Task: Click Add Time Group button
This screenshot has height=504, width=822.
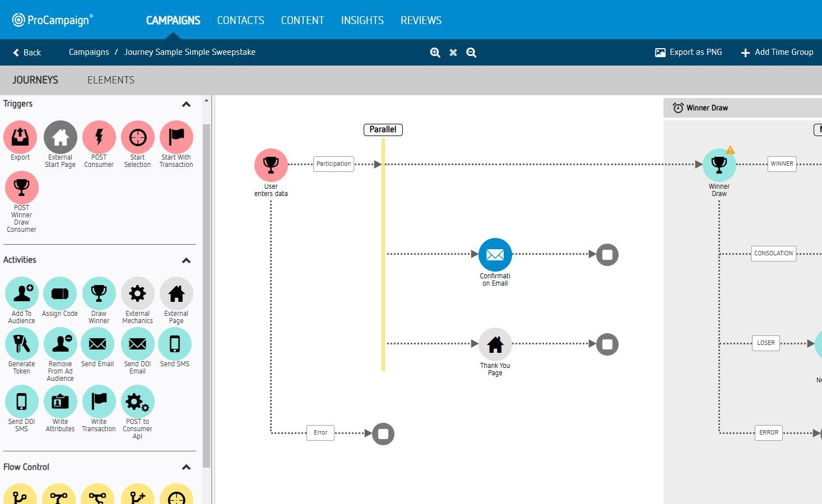Action: pyautogui.click(x=777, y=52)
